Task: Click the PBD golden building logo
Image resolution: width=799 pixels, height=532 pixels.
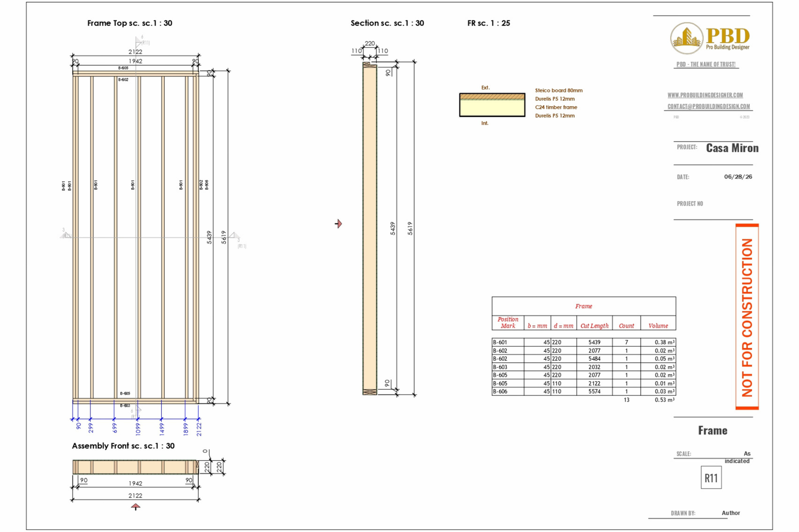Action: click(687, 38)
